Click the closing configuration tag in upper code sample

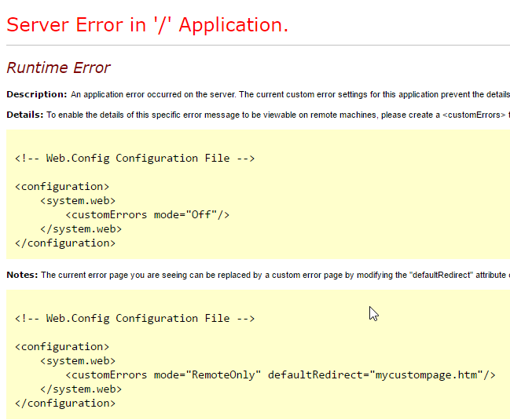65,243
